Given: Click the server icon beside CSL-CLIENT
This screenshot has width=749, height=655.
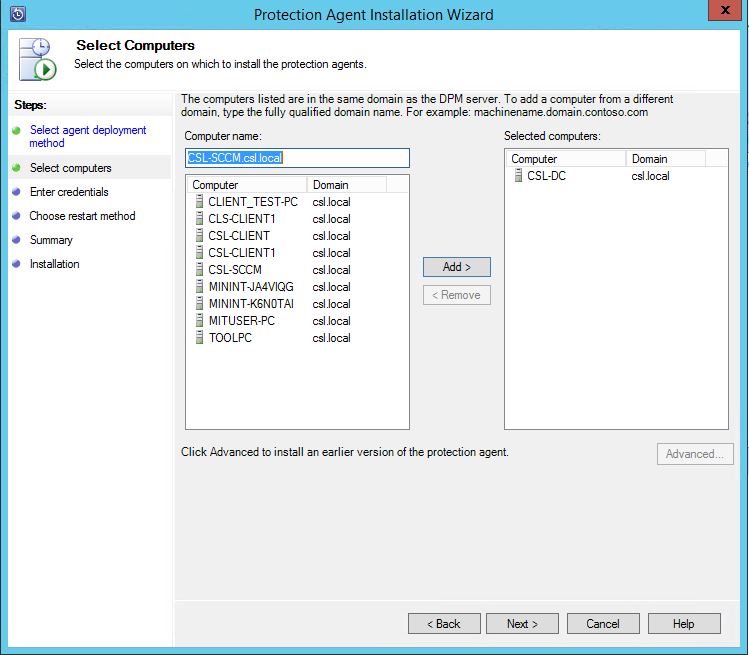Looking at the screenshot, I should point(200,236).
